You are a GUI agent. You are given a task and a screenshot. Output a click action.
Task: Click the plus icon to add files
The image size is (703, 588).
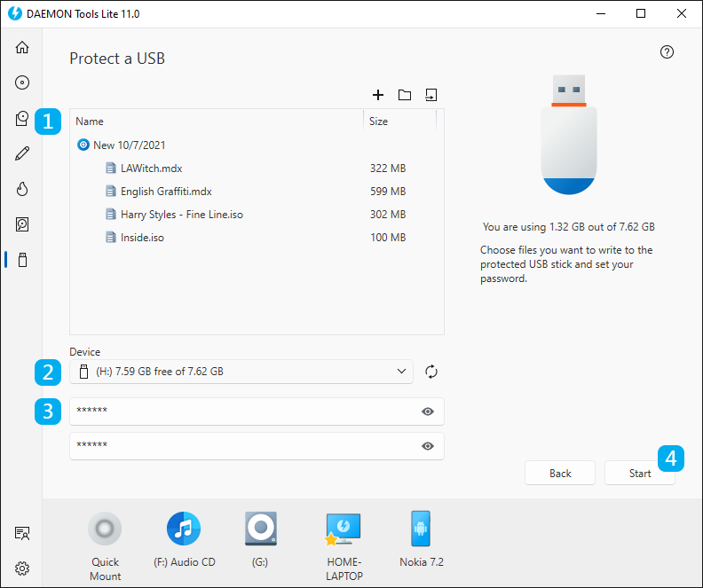(x=378, y=95)
